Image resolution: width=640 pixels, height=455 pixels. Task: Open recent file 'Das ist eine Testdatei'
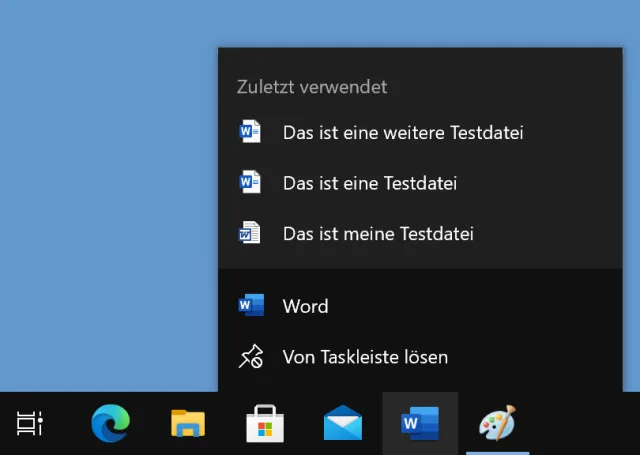[x=420, y=183]
